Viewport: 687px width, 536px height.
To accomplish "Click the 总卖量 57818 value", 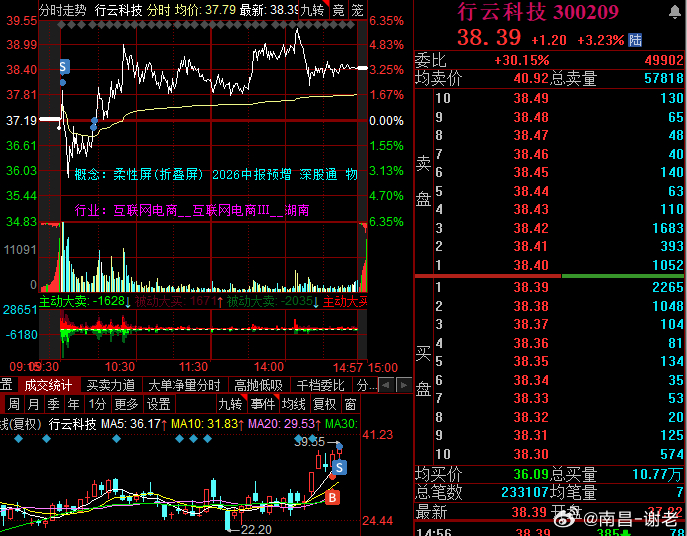I will [664, 79].
